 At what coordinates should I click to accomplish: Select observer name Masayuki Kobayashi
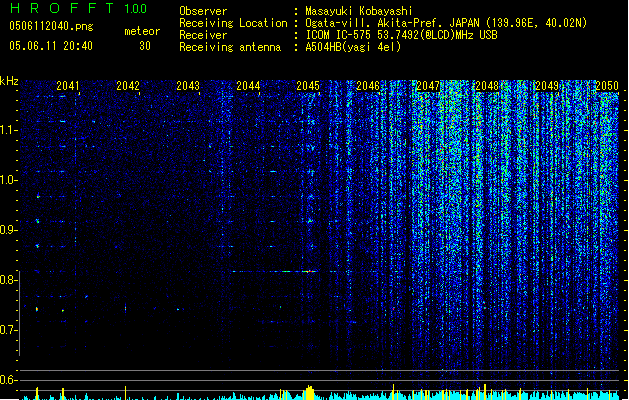click(x=359, y=11)
